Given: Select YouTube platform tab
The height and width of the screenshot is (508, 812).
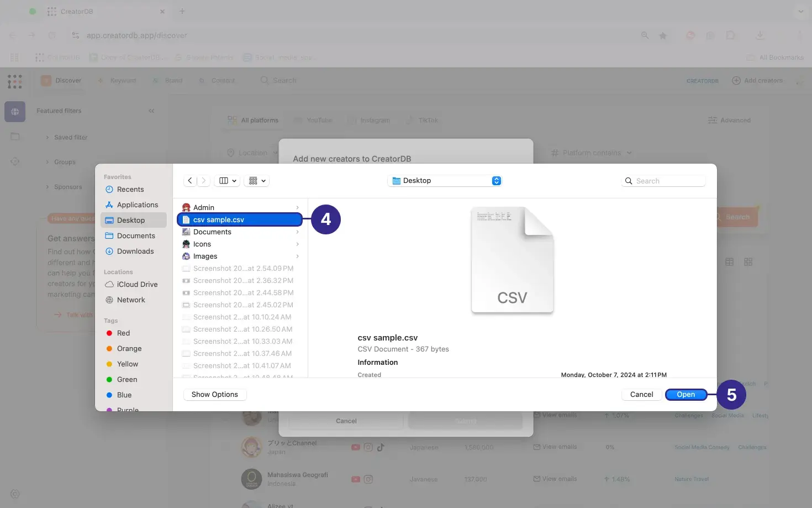Looking at the screenshot, I should click(313, 120).
